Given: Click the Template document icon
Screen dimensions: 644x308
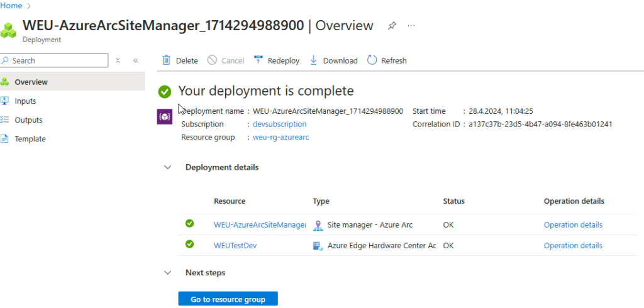Looking at the screenshot, I should point(5,139).
